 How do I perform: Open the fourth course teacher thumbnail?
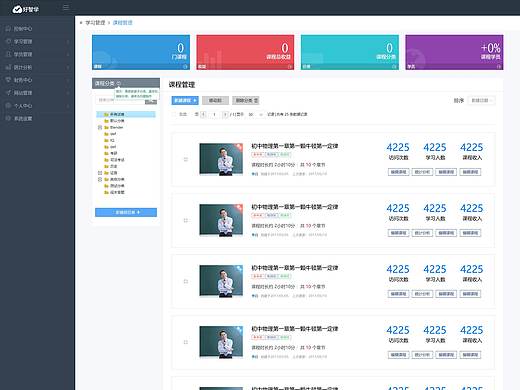221,342
